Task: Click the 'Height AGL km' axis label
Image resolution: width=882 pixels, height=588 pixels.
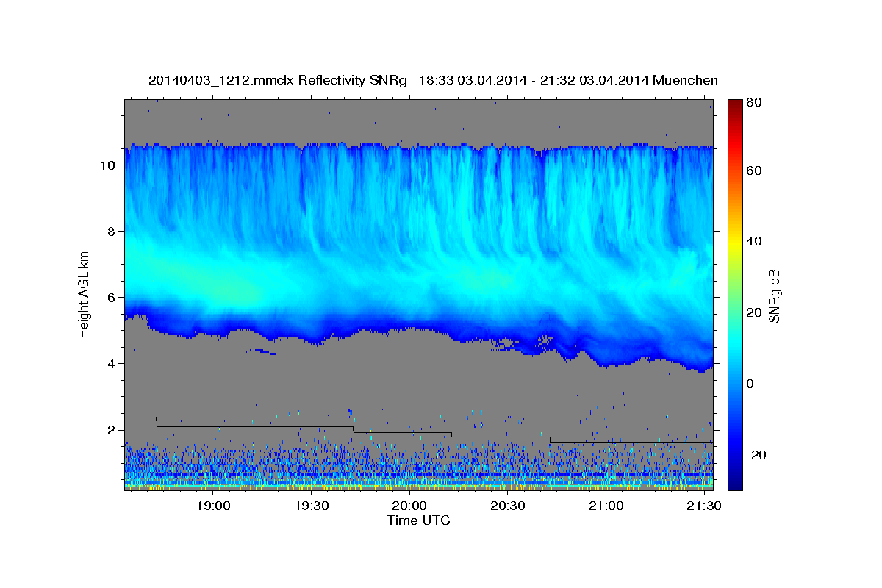Action: coord(84,293)
